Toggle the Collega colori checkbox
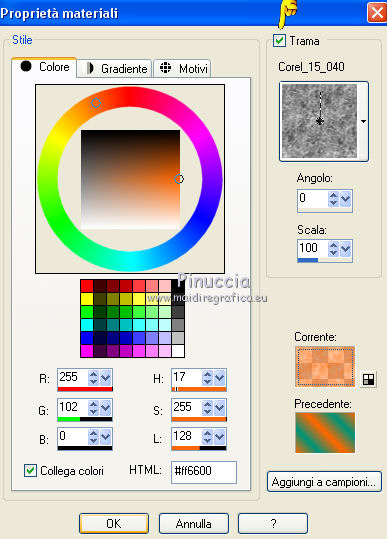 coord(30,470)
